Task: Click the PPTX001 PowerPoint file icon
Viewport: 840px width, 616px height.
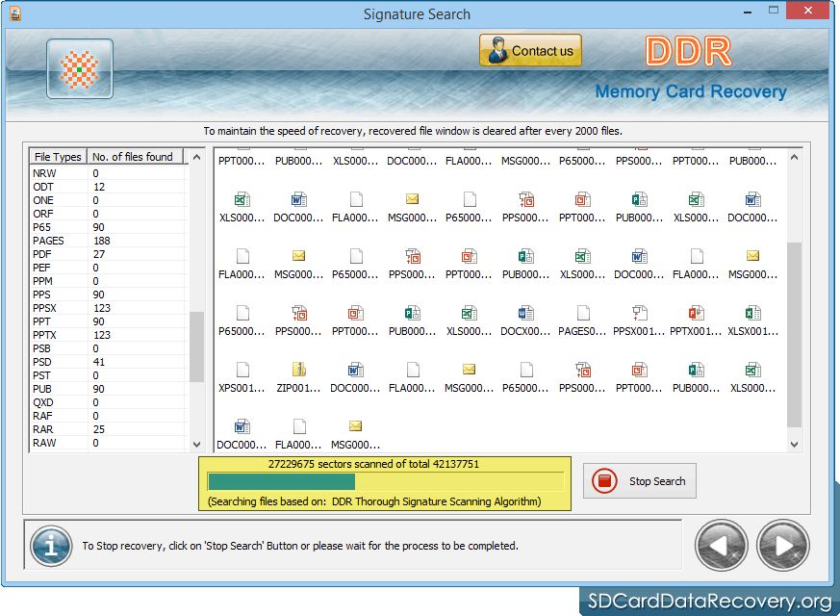Action: point(696,313)
